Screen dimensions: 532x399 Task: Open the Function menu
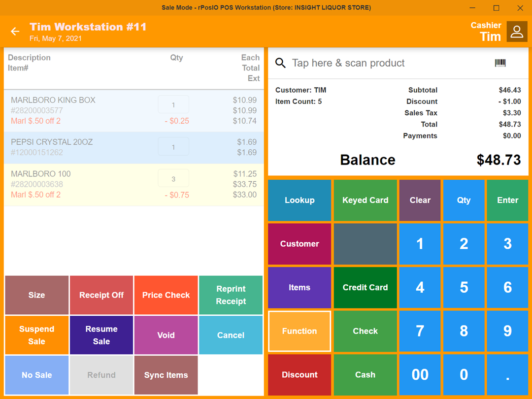[x=299, y=331]
